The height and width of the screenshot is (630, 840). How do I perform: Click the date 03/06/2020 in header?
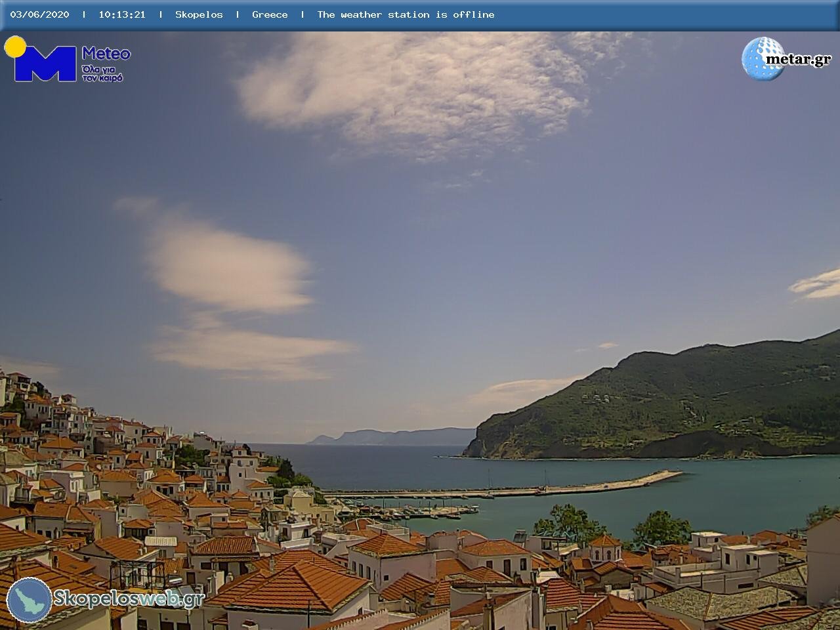coord(39,14)
